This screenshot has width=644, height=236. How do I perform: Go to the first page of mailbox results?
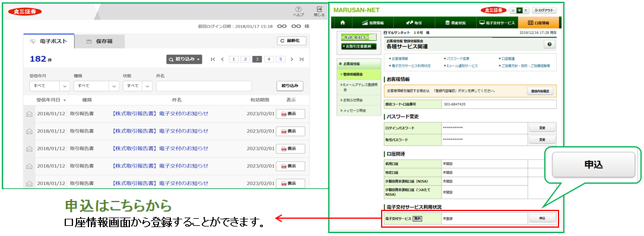click(212, 59)
